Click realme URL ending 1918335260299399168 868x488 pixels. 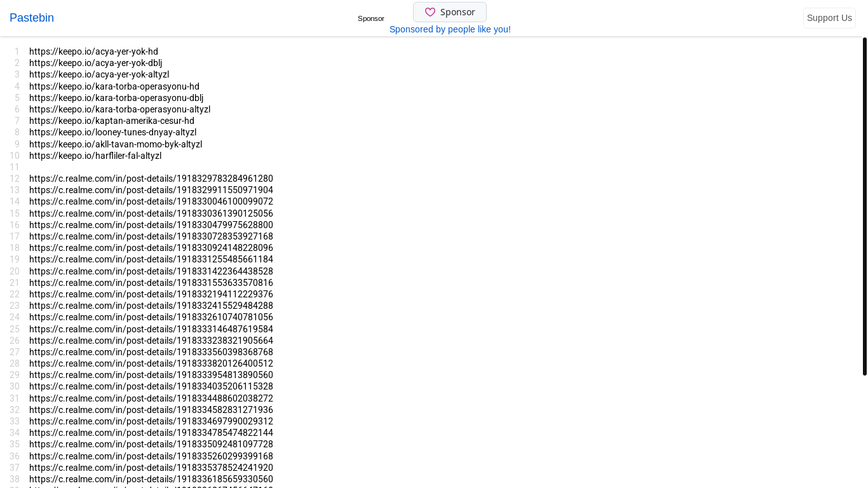pyautogui.click(x=151, y=456)
